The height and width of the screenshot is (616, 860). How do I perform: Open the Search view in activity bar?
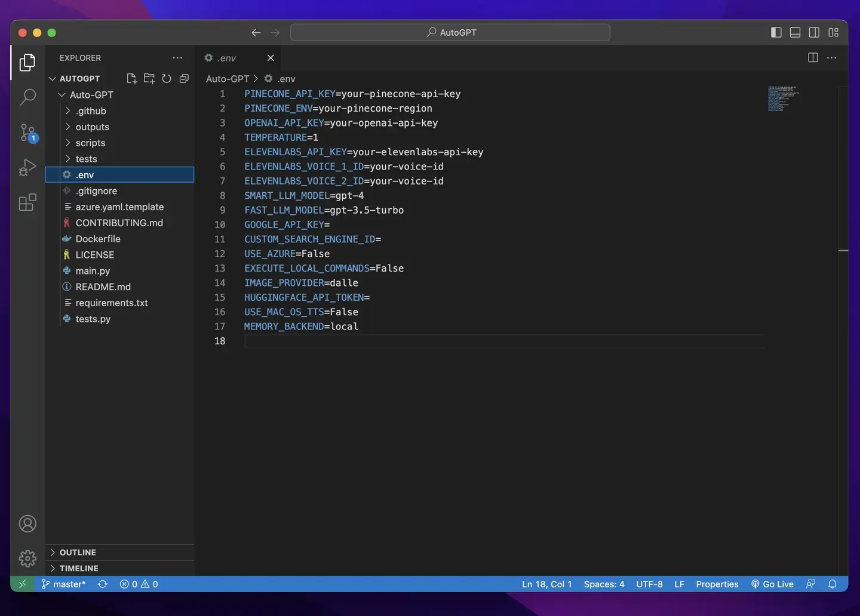coord(27,97)
